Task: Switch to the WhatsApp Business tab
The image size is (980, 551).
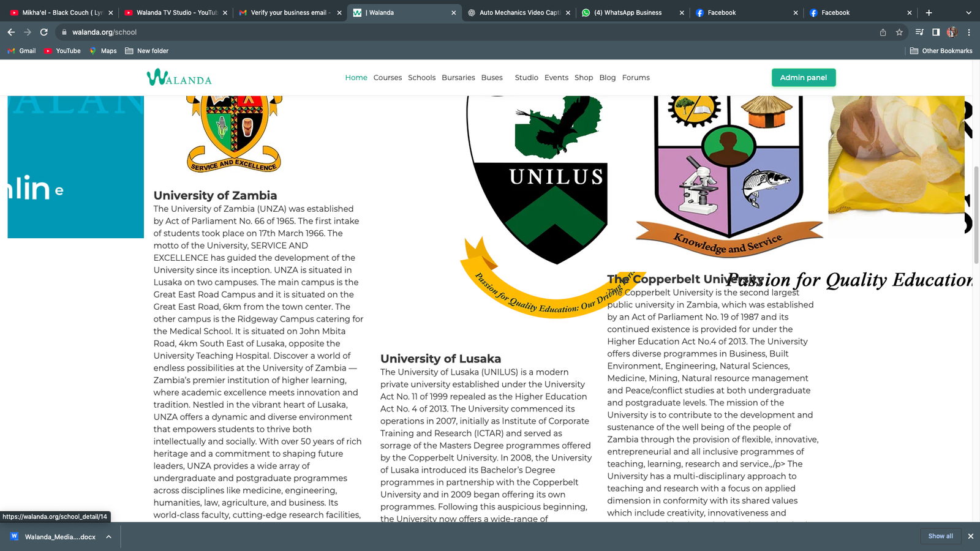Action: pos(627,12)
